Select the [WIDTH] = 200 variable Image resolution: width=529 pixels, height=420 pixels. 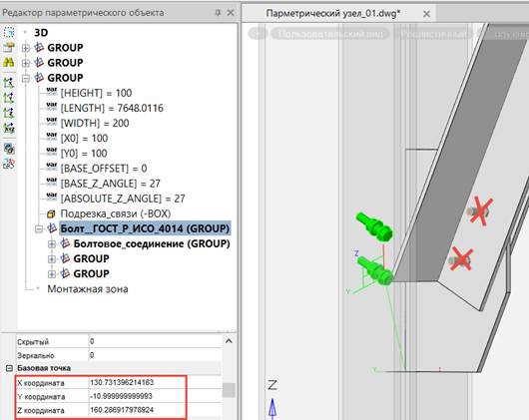point(95,123)
